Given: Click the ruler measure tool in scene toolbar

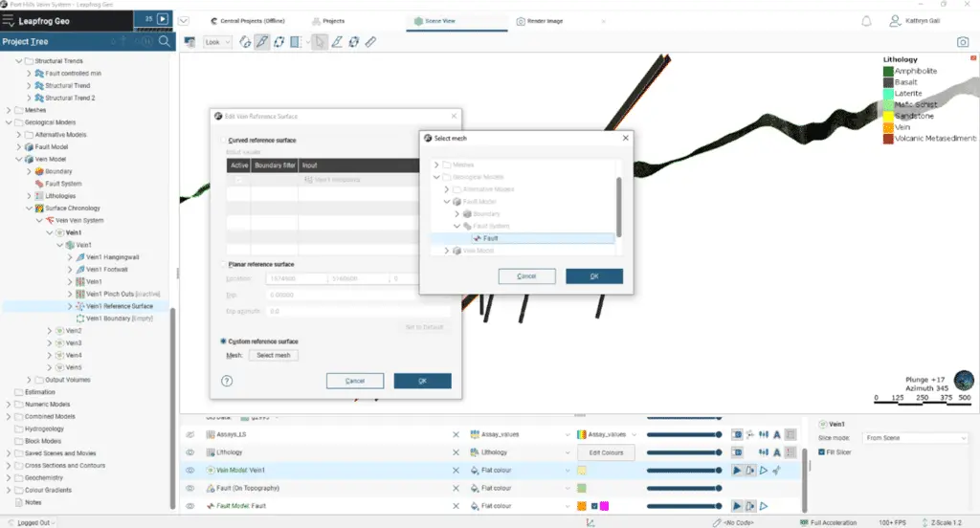Looking at the screenshot, I should (370, 42).
